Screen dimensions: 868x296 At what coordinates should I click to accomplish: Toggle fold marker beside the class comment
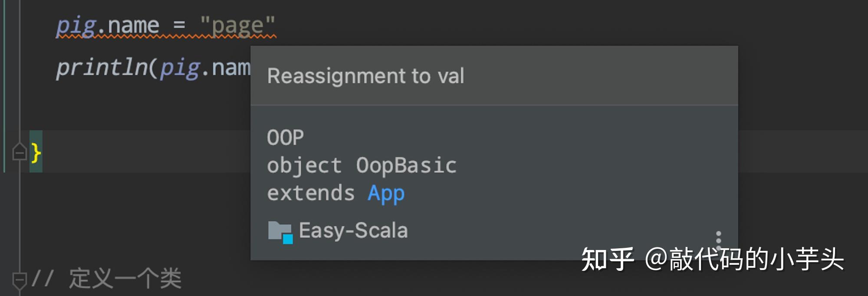(19, 280)
